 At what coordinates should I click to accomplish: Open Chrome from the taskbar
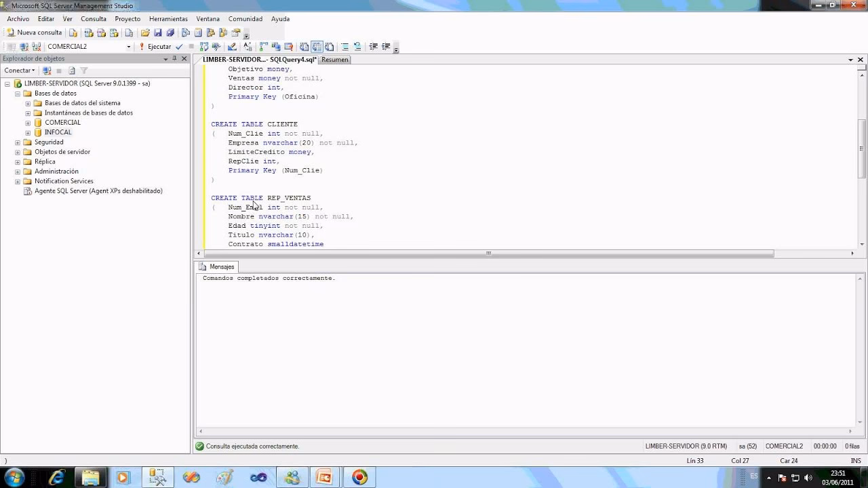(359, 477)
